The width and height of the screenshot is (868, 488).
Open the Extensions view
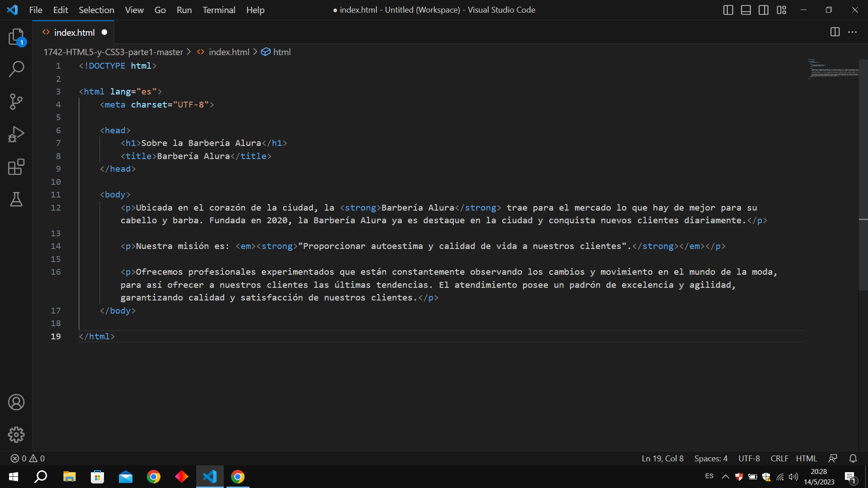tap(16, 167)
